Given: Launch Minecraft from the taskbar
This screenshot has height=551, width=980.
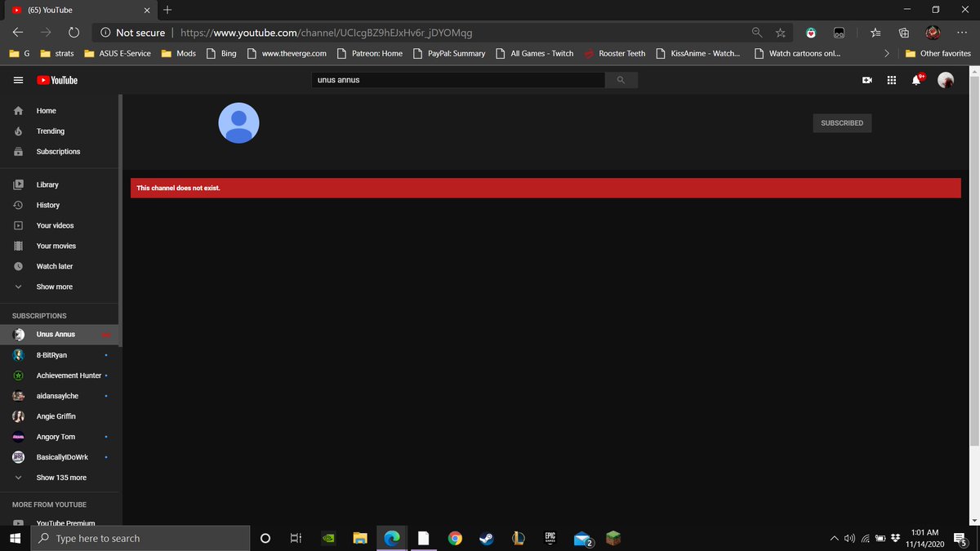Looking at the screenshot, I should 613,538.
